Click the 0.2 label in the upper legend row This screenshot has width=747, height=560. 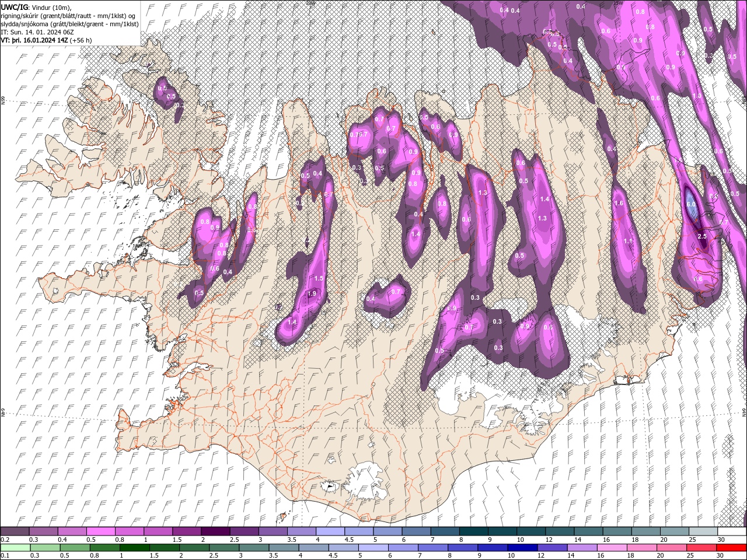[x=5, y=540]
